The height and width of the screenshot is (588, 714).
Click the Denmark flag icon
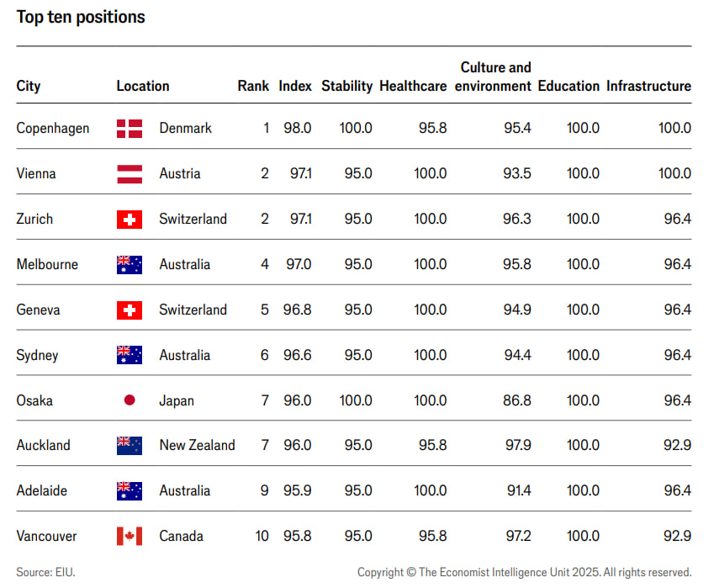130,129
